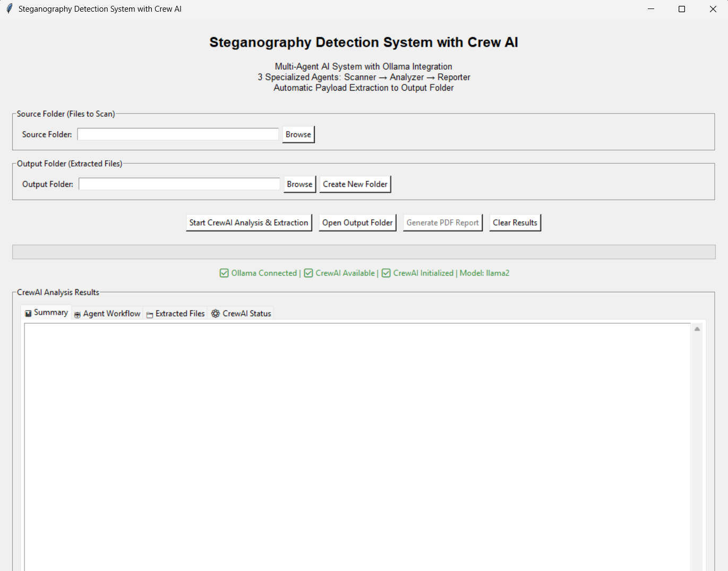Click the Open Output Folder button
728x571 pixels.
pos(357,223)
